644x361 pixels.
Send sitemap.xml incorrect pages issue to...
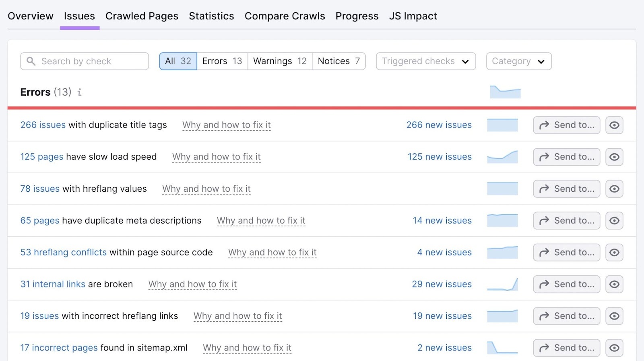click(x=567, y=348)
